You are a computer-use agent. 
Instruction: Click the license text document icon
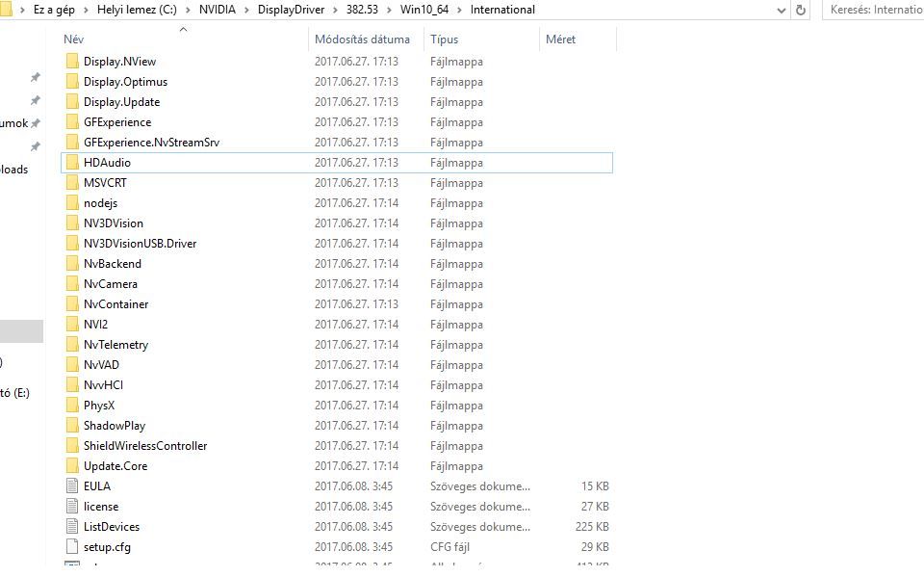tap(72, 507)
